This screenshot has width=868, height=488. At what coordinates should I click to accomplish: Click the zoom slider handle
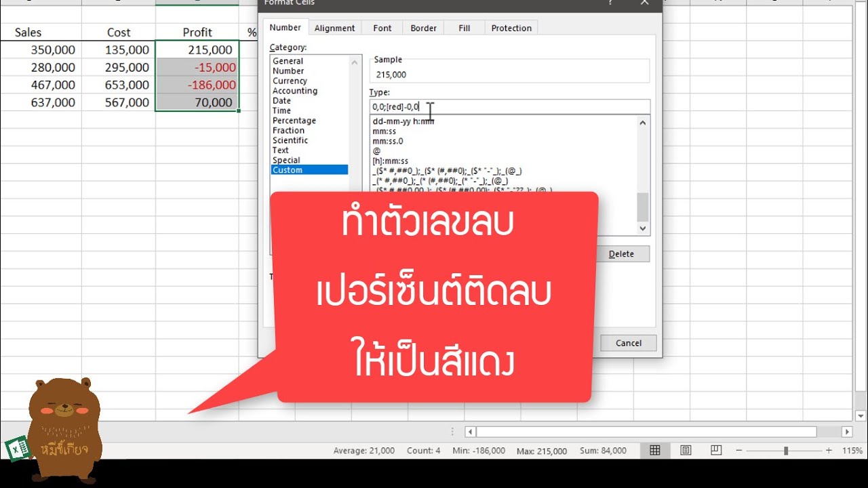click(786, 450)
